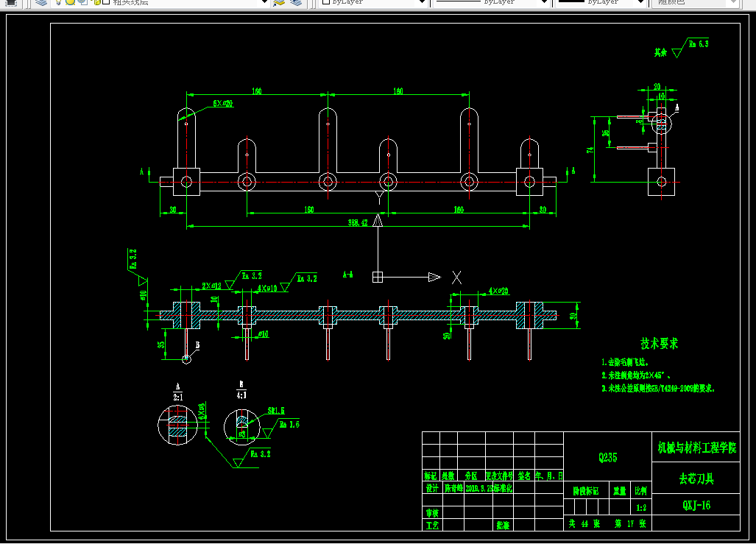Select the 工艺 row label
The width and height of the screenshot is (756, 544).
tap(432, 525)
